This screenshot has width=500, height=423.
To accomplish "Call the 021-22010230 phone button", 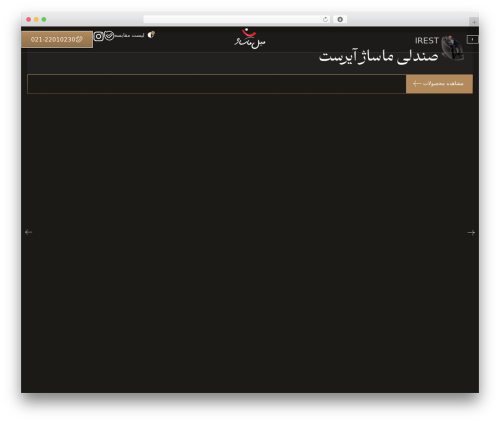I will coord(57,40).
